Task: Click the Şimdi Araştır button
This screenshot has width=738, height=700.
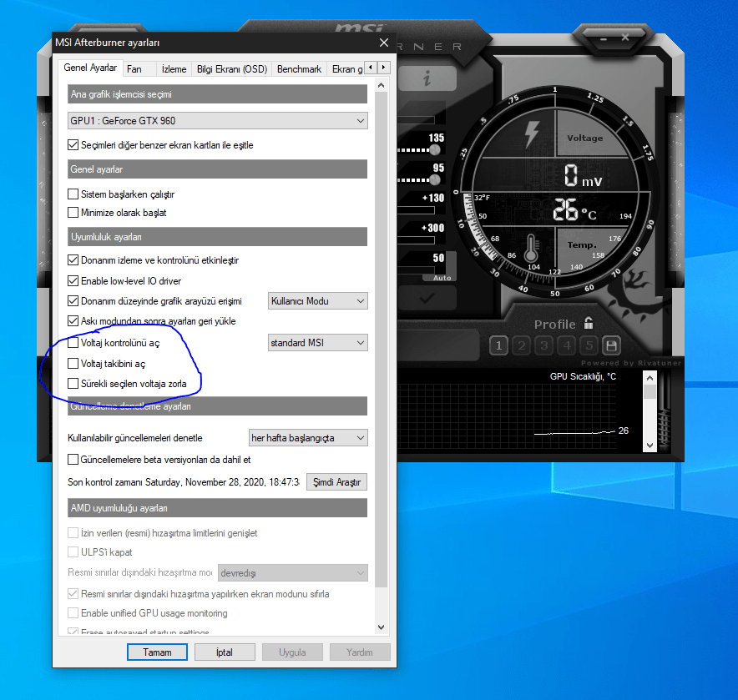Action: coord(336,482)
